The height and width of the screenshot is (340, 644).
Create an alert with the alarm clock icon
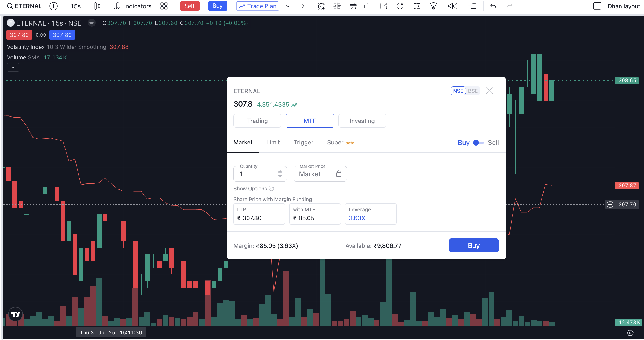click(x=321, y=6)
